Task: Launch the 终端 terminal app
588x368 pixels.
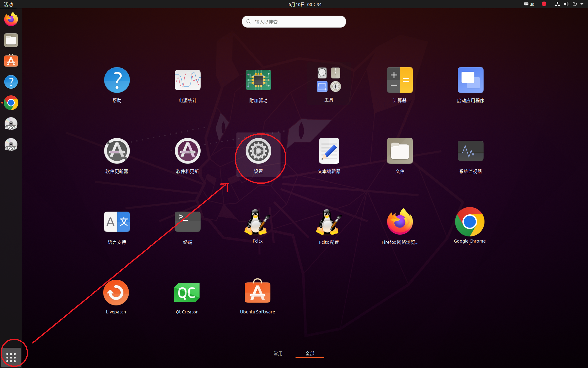Action: pyautogui.click(x=187, y=222)
